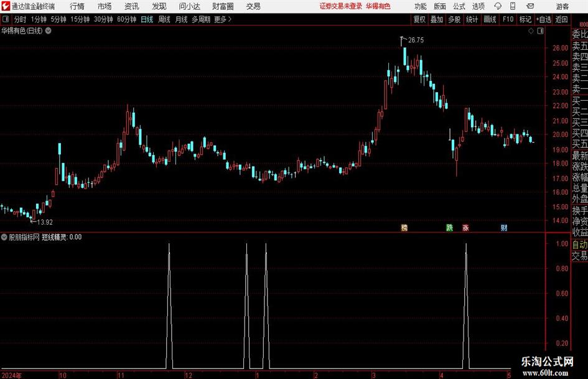This screenshot has width=588, height=379.
Task: Click the red 涨 marker
Action: [x=465, y=227]
